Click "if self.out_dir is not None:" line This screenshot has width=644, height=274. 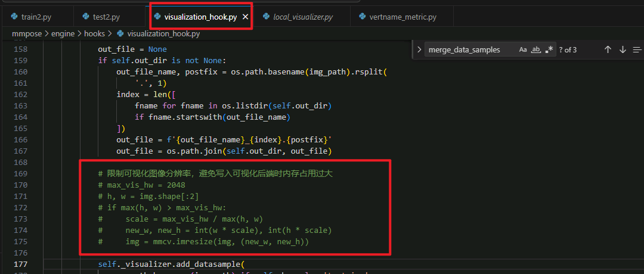point(162,61)
